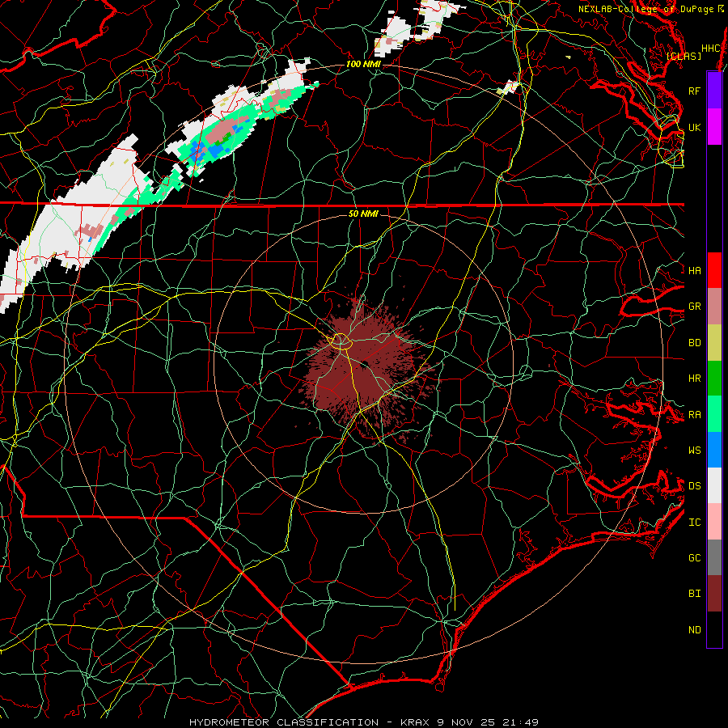Click the HR green legend swatch
This screenshot has width=728, height=728.
714,378
